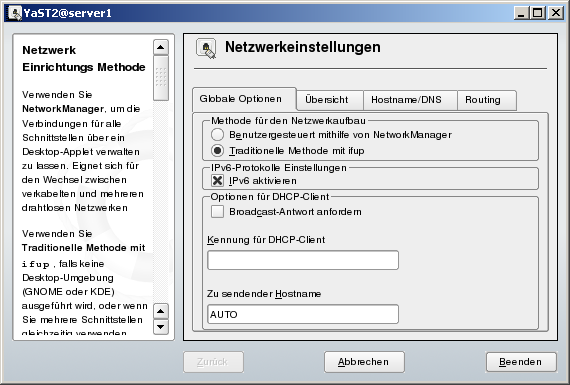This screenshot has width=570, height=385.
Task: Click the Netzwerkeinstellungen header icon
Action: (206, 49)
